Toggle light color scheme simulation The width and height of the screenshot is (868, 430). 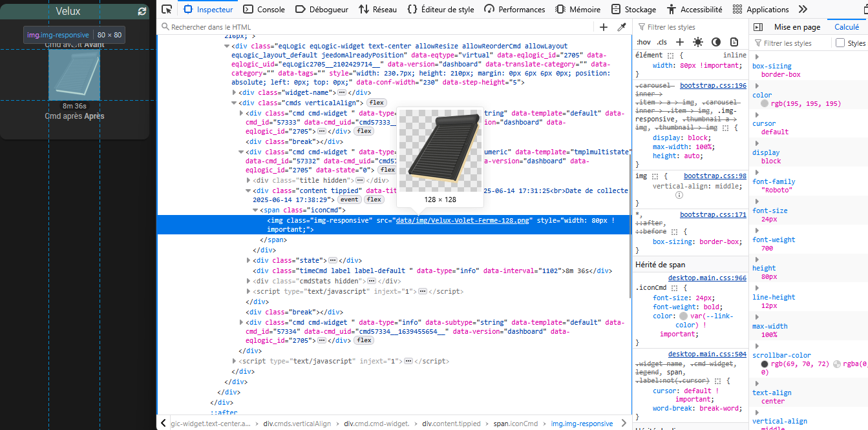point(698,42)
